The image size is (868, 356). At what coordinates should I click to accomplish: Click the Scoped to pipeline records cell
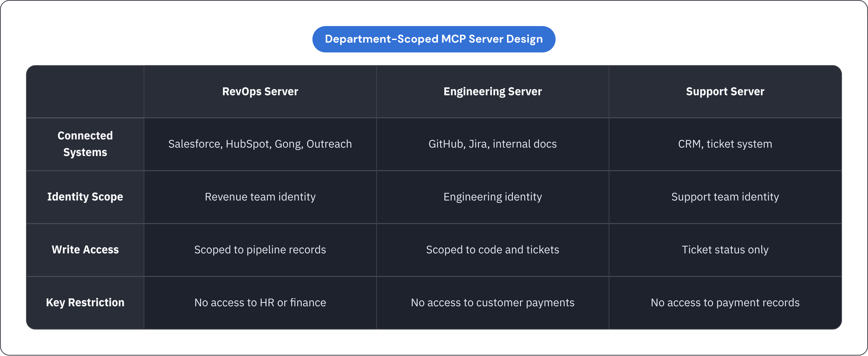pyautogui.click(x=260, y=250)
